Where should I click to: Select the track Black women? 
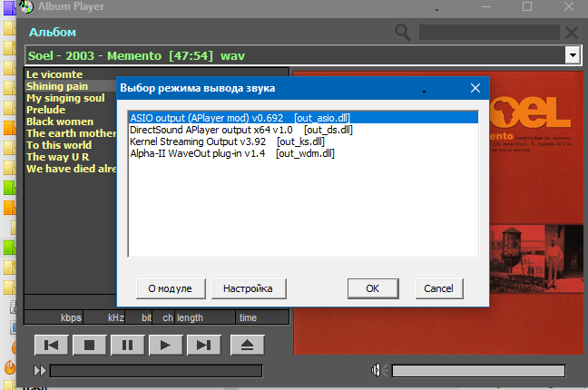pos(60,122)
